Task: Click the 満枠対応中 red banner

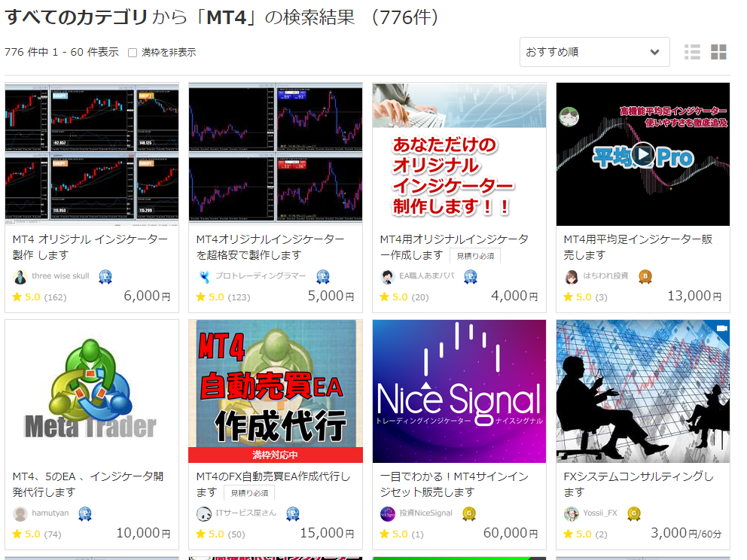Action: pos(276,455)
